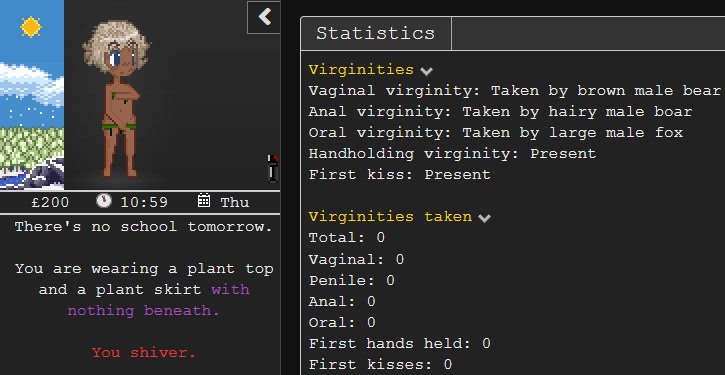
Task: Click the clock icon beside 10:59
Action: (104, 201)
